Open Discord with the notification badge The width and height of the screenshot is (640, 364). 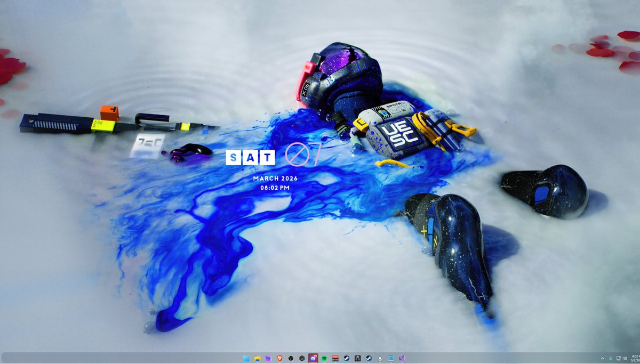click(313, 359)
